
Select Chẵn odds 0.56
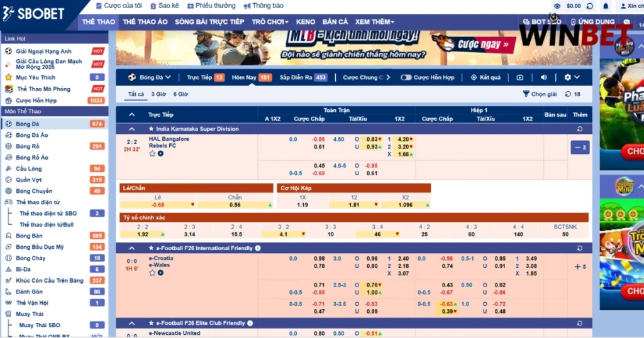pyautogui.click(x=235, y=205)
